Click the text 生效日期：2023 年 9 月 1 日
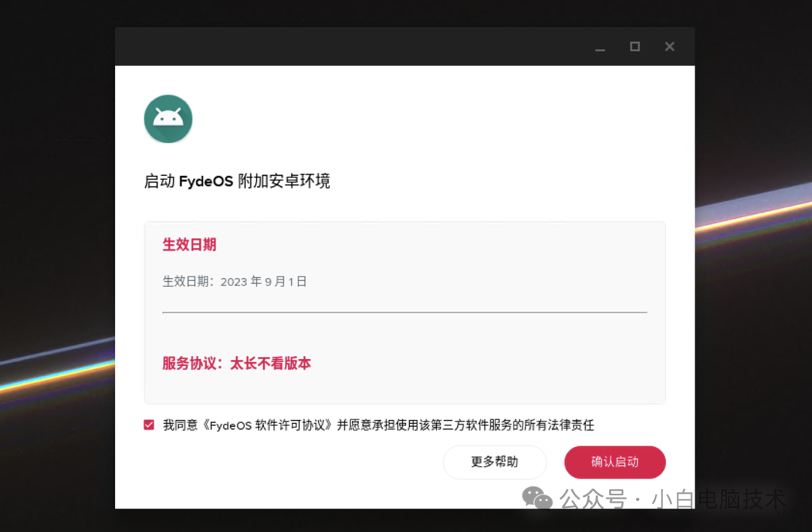The height and width of the screenshot is (532, 812). 235,282
